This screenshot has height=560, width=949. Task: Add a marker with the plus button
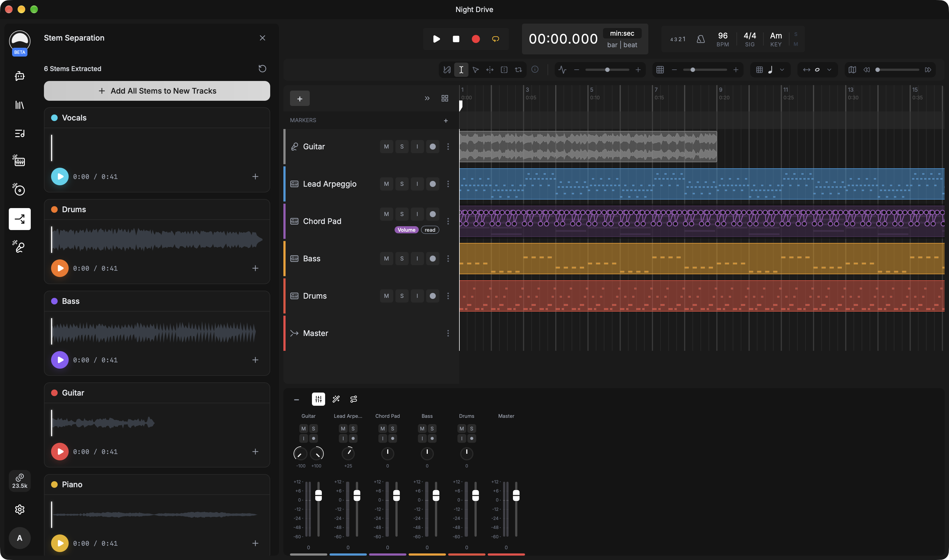446,121
